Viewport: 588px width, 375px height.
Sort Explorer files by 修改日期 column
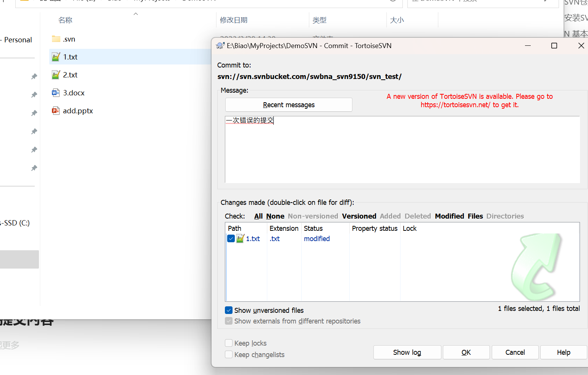click(x=234, y=20)
